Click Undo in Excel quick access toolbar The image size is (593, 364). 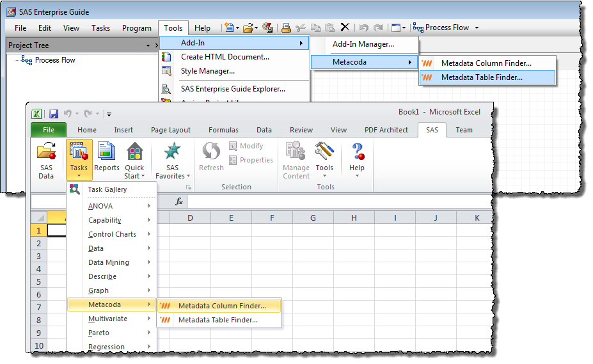coord(68,113)
